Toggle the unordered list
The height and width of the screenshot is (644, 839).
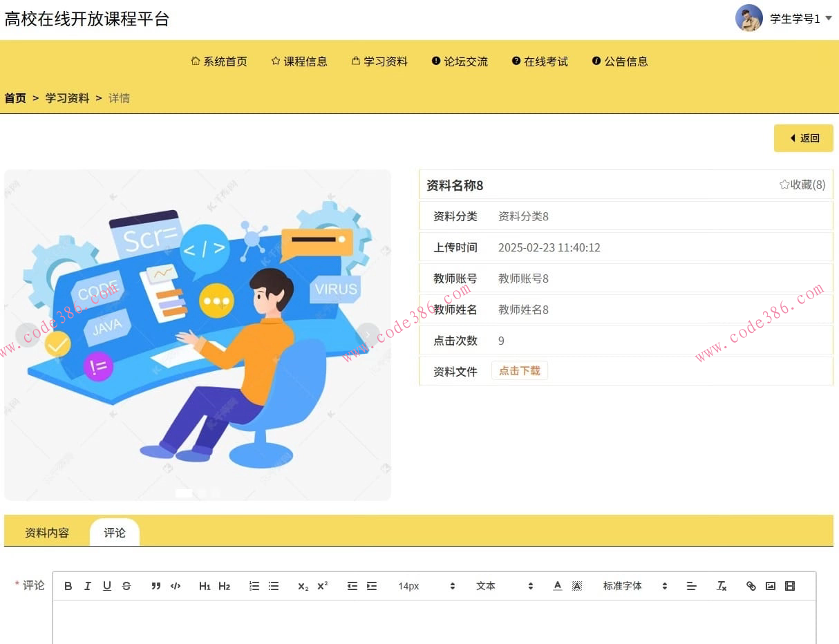point(273,585)
